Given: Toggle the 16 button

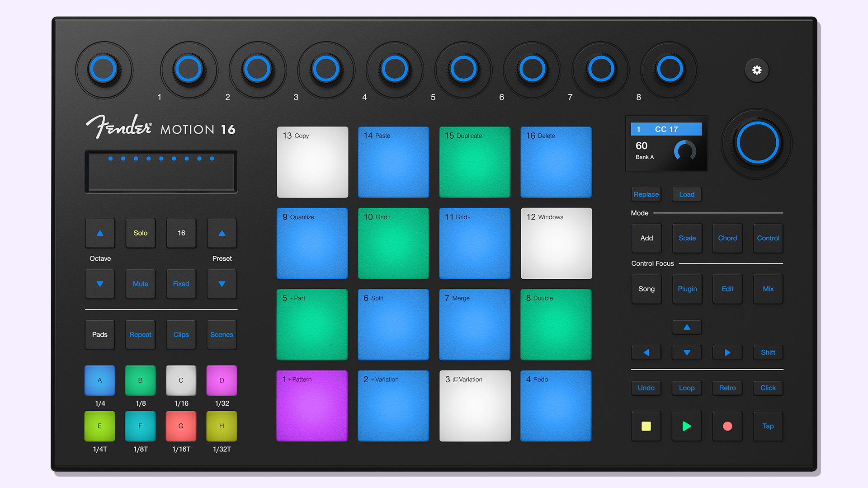Looking at the screenshot, I should point(181,233).
